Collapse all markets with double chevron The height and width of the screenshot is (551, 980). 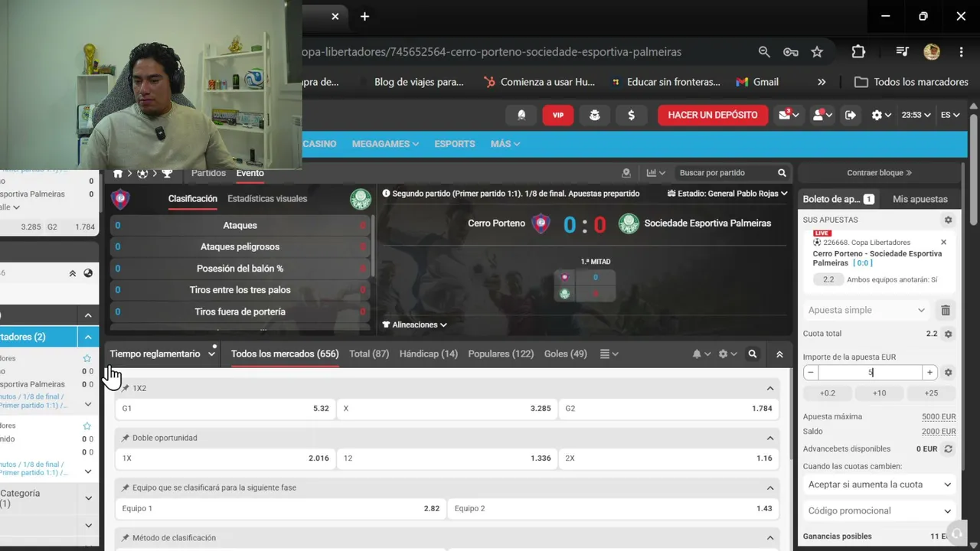779,354
